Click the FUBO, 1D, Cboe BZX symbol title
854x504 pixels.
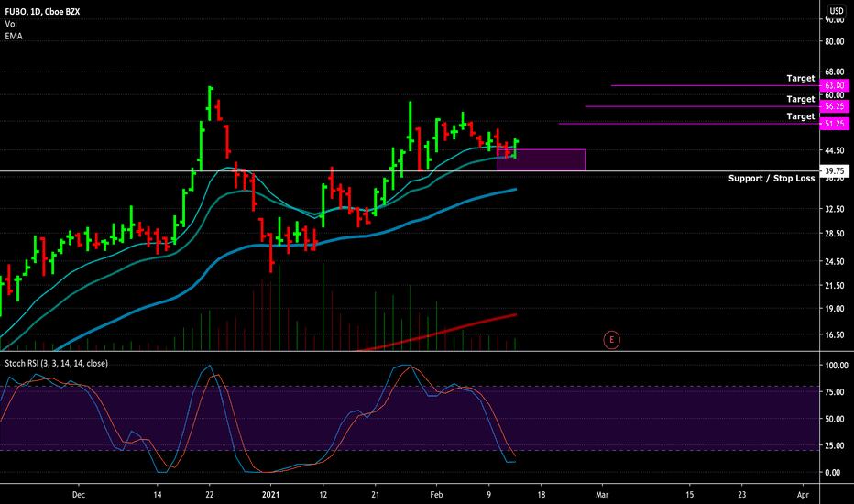point(42,11)
